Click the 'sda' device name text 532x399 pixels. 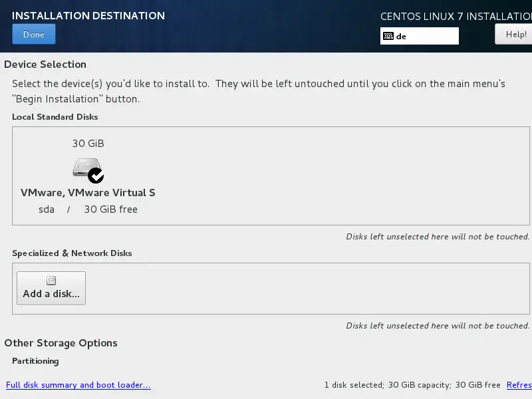point(47,209)
